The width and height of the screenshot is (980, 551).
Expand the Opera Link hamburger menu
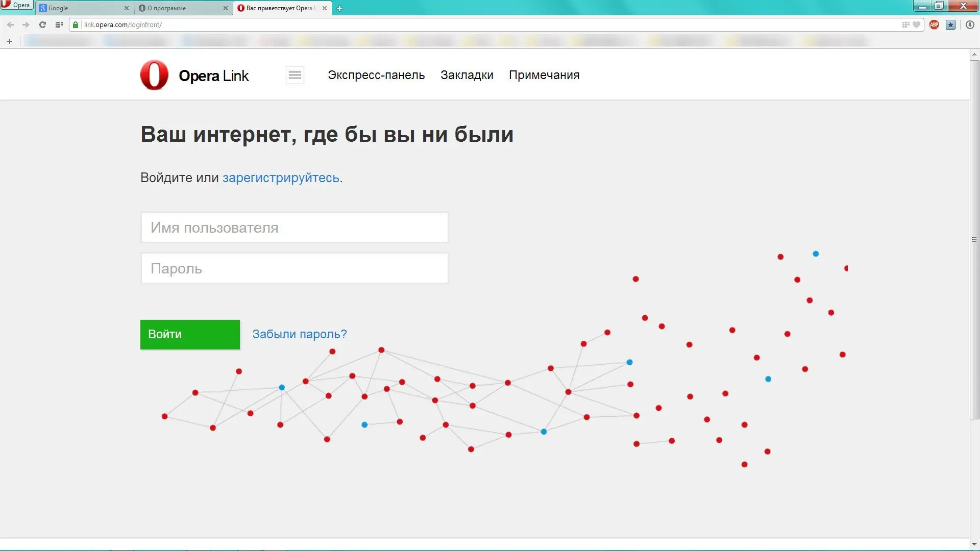(x=295, y=75)
